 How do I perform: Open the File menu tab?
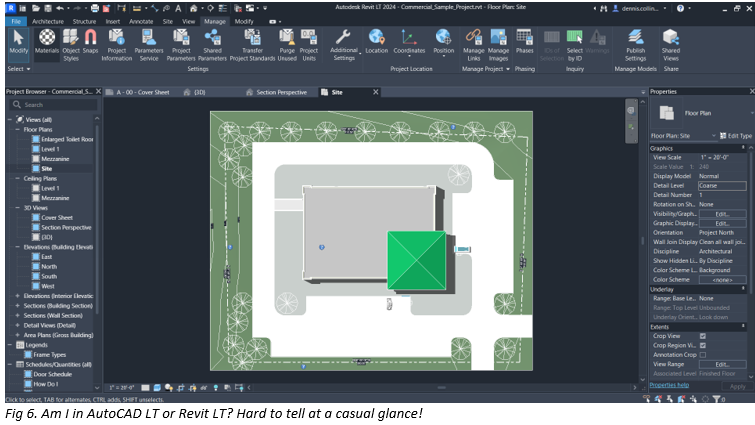tap(16, 22)
